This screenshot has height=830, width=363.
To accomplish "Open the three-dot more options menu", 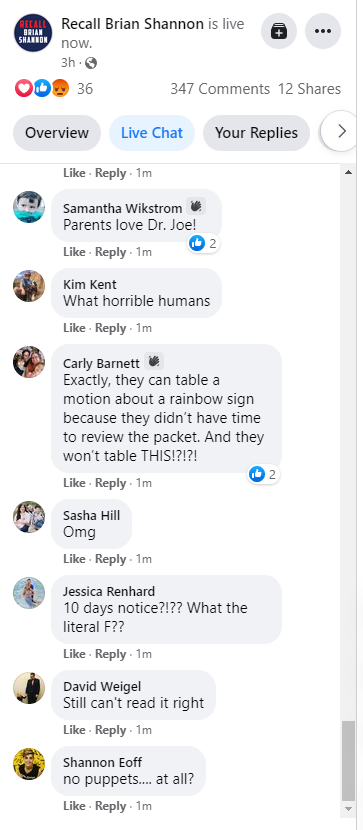I will [323, 31].
